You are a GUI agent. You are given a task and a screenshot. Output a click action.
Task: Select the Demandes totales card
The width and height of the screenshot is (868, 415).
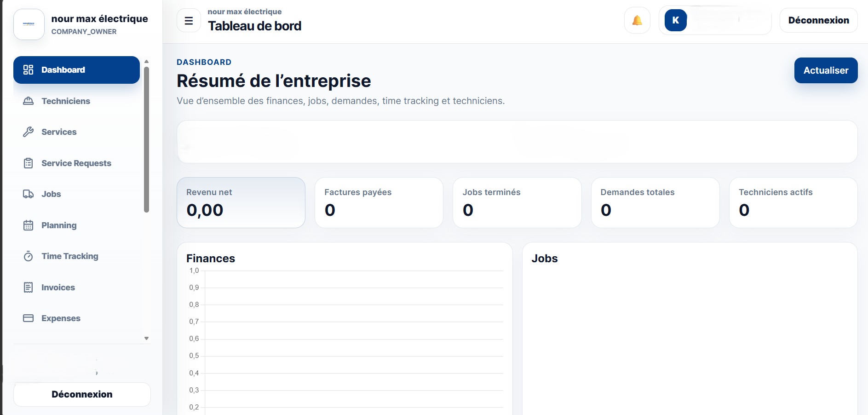[655, 202]
